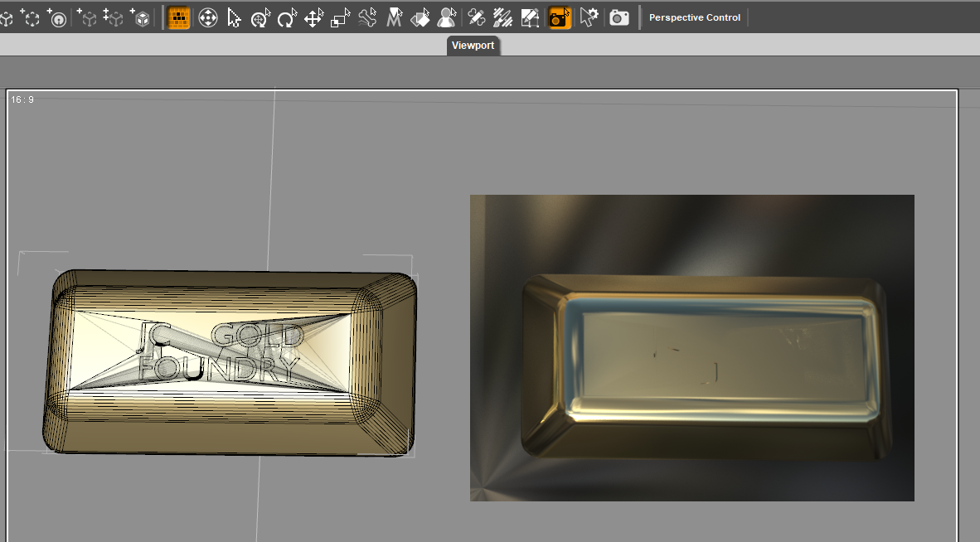This screenshot has height=542, width=980.
Task: Toggle the orange Iray tile draw-style icon
Action: pyautogui.click(x=179, y=18)
